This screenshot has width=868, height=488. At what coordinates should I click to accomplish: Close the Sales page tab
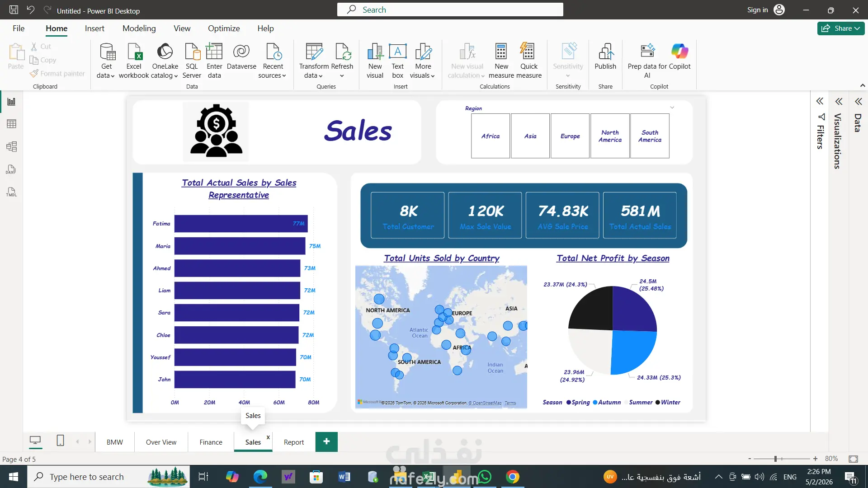click(268, 437)
